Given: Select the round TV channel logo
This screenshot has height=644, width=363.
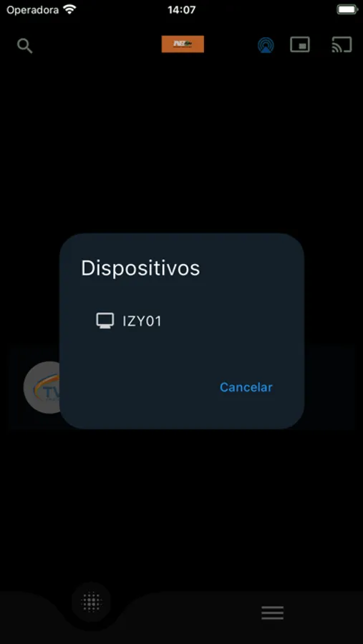Looking at the screenshot, I should 42,387.
